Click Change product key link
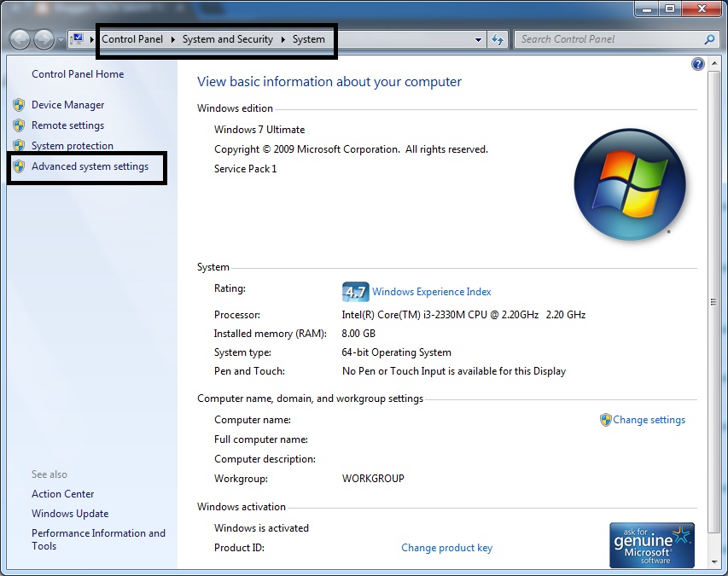728x576 pixels. point(446,548)
